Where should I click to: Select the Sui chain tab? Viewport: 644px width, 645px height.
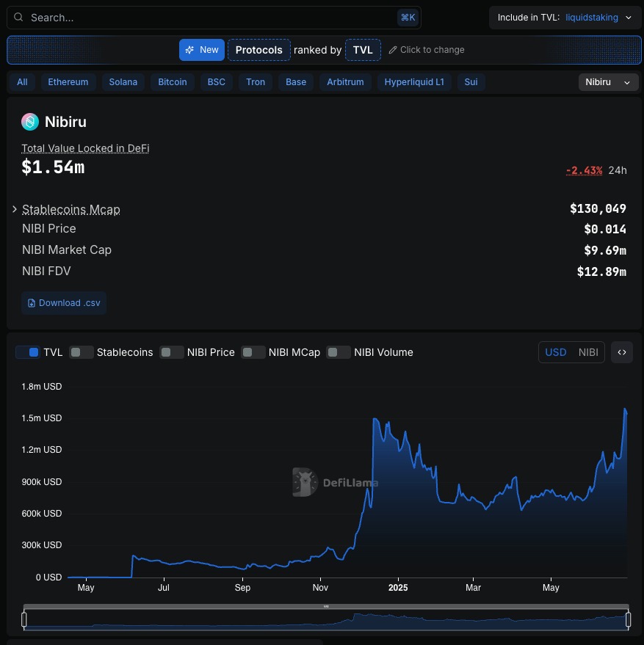coord(471,82)
